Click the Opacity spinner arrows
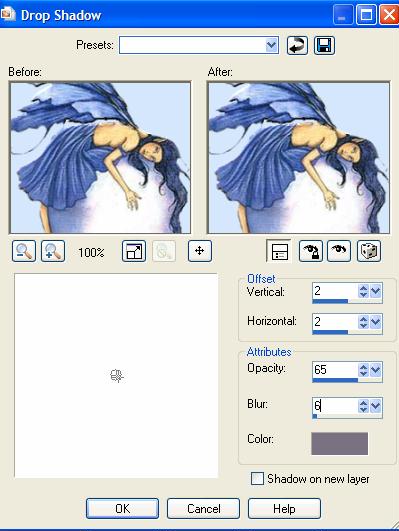This screenshot has width=399, height=531. 363,370
